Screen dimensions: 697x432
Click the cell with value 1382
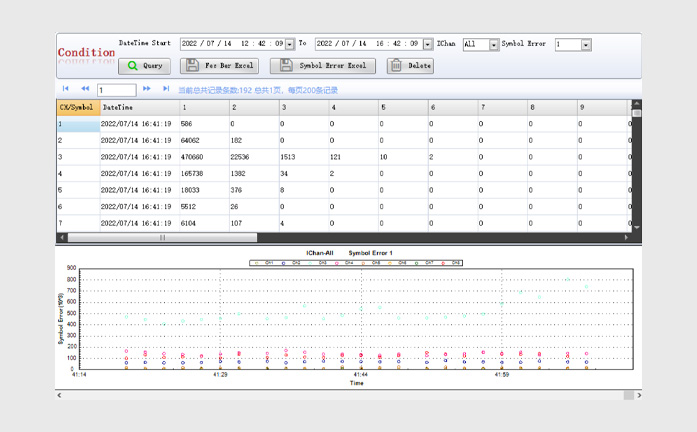pyautogui.click(x=254, y=174)
